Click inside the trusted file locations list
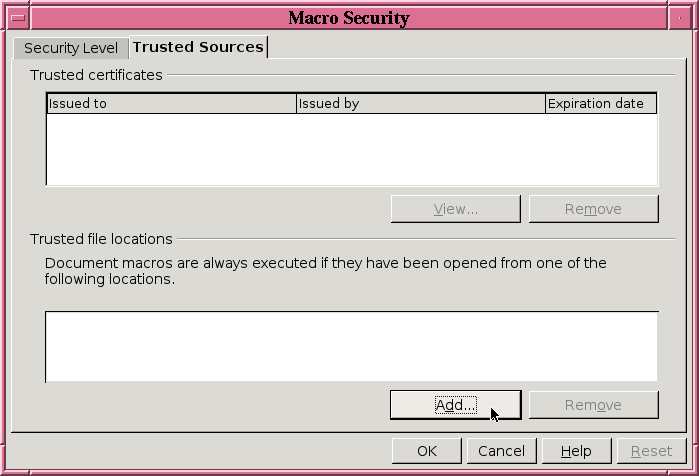 click(351, 346)
